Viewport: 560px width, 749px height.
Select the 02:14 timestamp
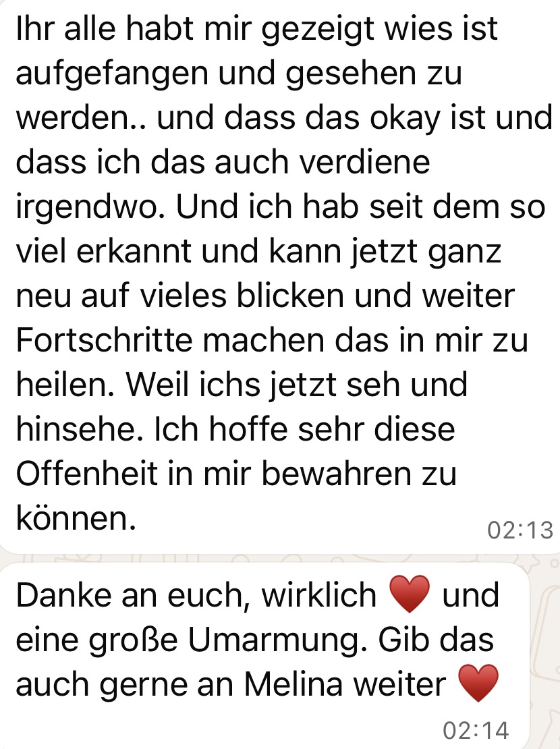pyautogui.click(x=476, y=731)
